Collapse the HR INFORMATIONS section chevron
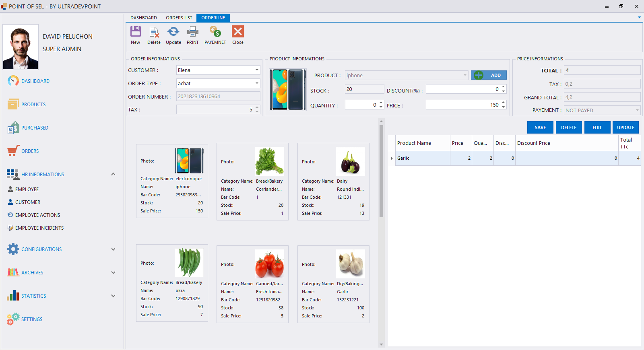This screenshot has height=350, width=644. [x=113, y=174]
